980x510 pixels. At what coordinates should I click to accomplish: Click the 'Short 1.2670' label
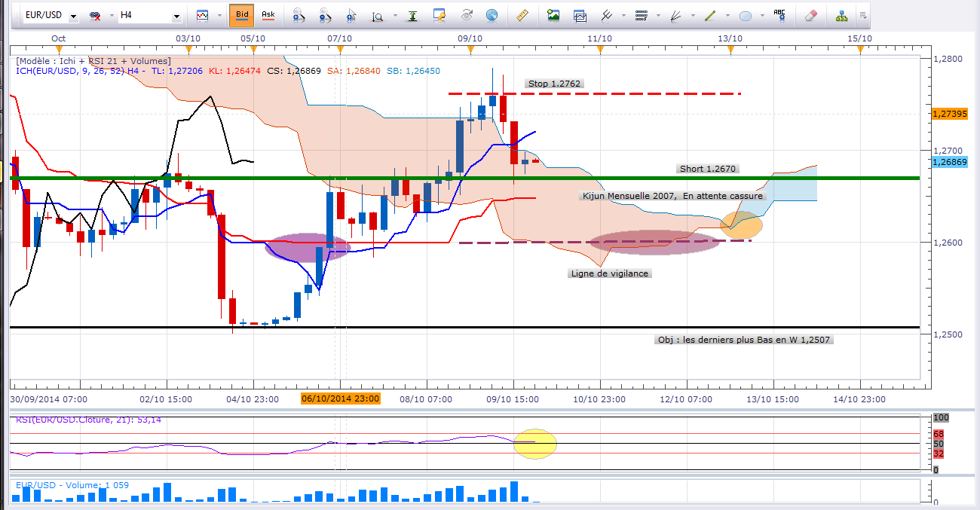(709, 169)
